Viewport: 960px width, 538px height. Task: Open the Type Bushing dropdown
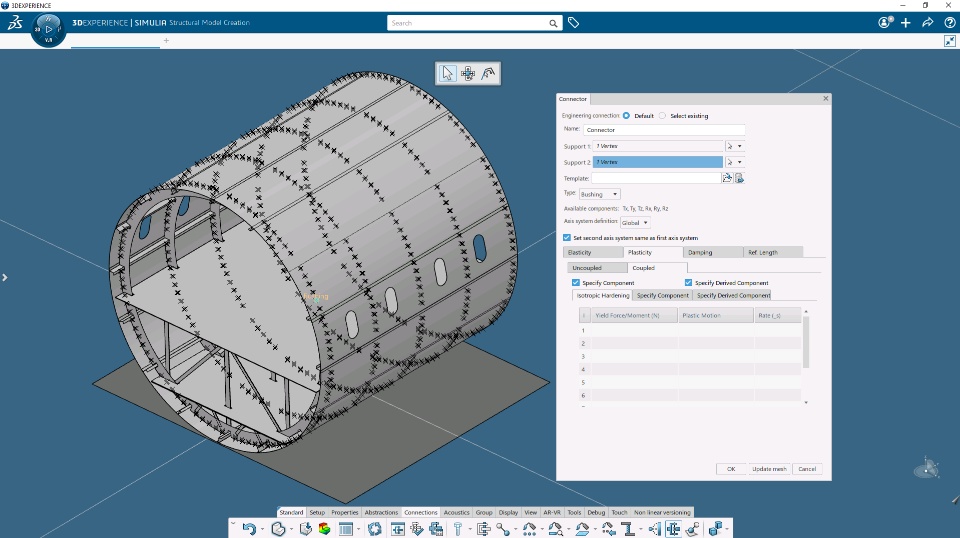[599, 194]
